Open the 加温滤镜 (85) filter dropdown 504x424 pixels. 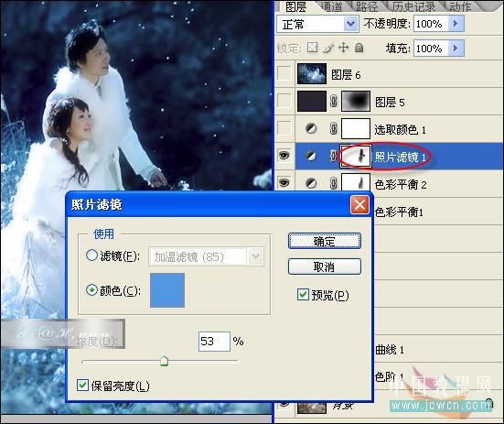point(255,256)
